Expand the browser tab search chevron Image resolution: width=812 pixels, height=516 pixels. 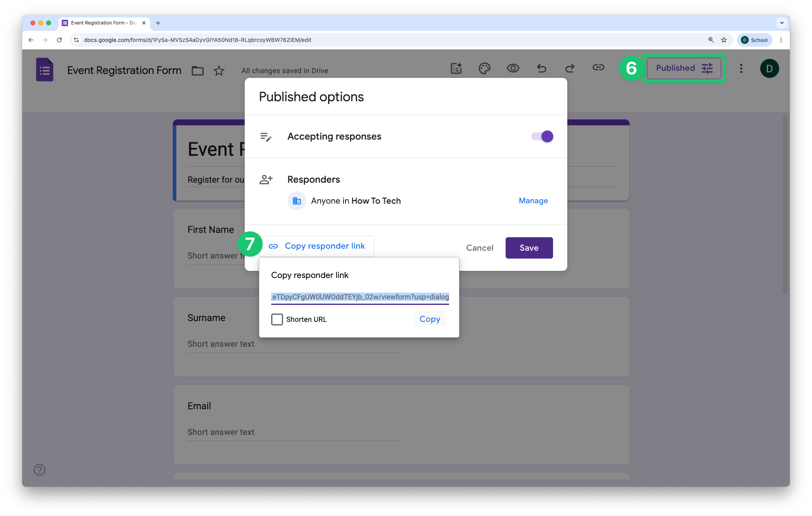click(x=782, y=23)
